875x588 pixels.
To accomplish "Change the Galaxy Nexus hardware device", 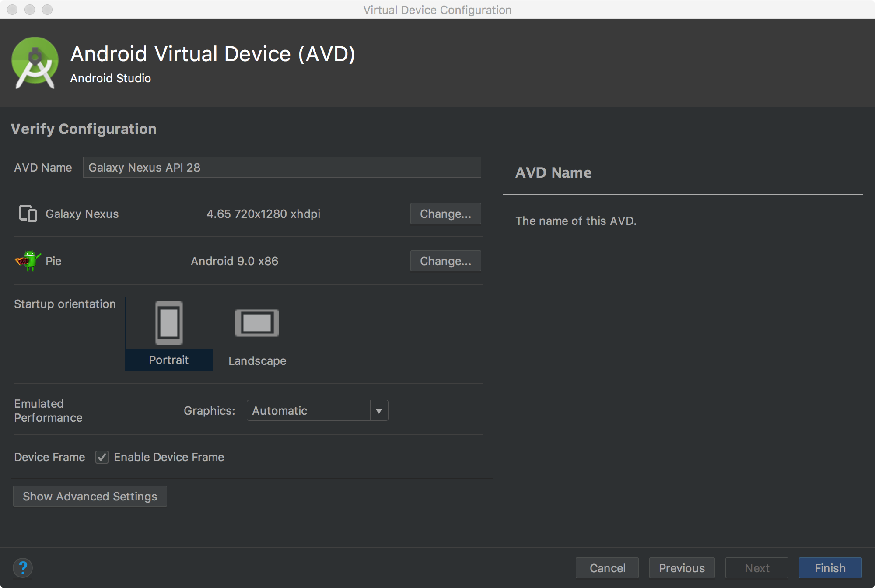I will coord(445,213).
